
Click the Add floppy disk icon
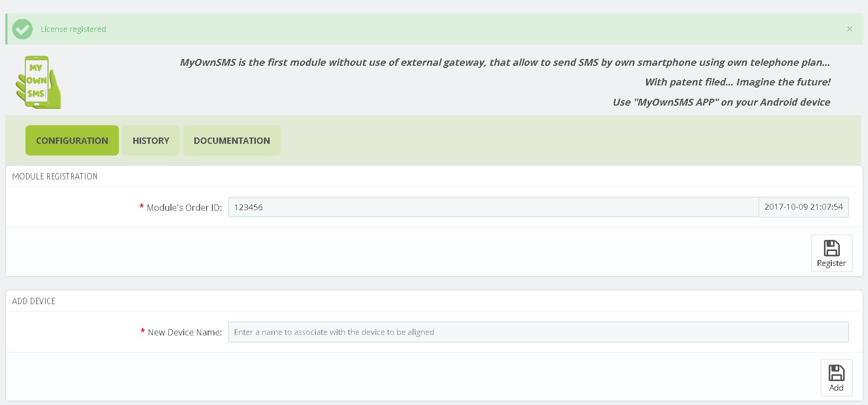point(836,373)
